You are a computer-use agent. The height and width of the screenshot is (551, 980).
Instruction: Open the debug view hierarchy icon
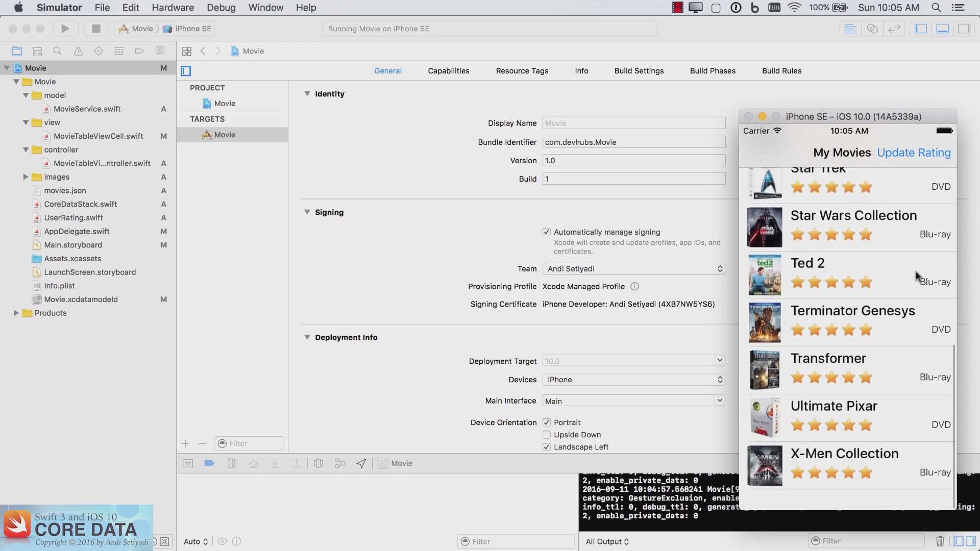[318, 463]
